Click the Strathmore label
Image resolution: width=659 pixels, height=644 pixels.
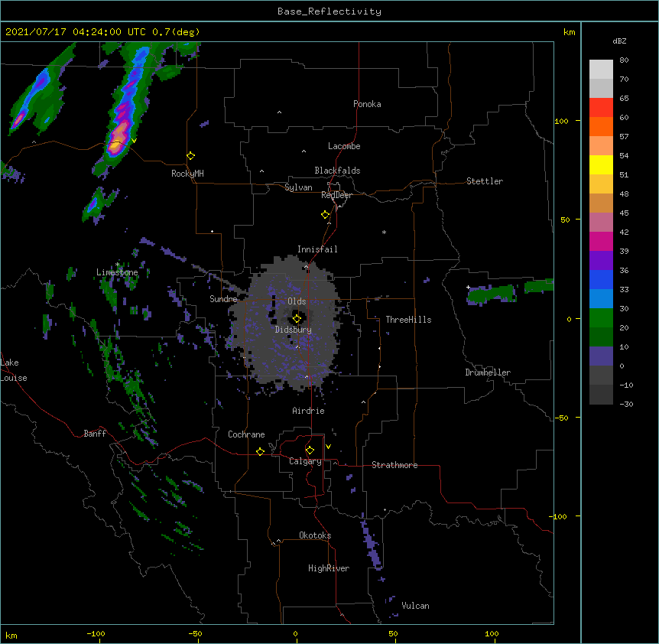pyautogui.click(x=394, y=465)
